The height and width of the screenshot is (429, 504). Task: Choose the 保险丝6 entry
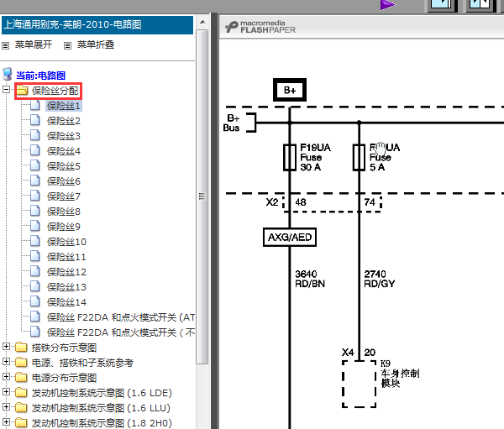click(x=64, y=181)
